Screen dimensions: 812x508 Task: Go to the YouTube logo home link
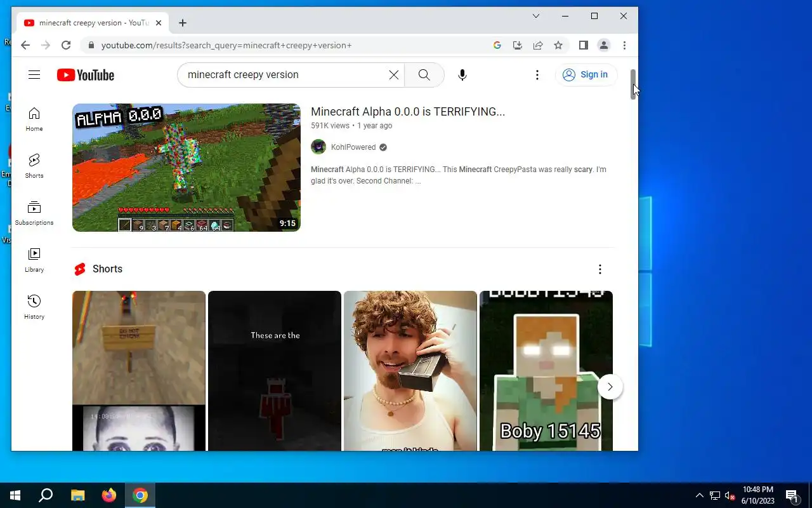[x=86, y=75]
